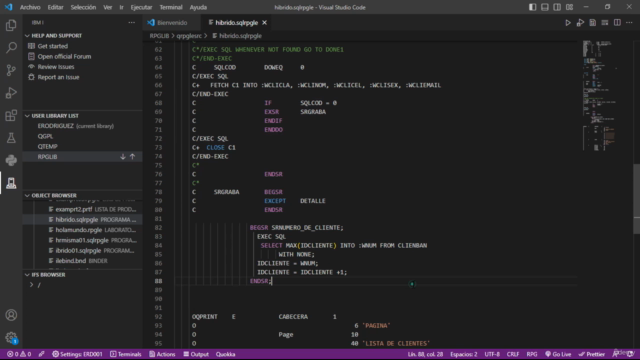Viewport: 640px width, 360px height.
Task: Open editor More Actions ellipsis
Action: [629, 23]
